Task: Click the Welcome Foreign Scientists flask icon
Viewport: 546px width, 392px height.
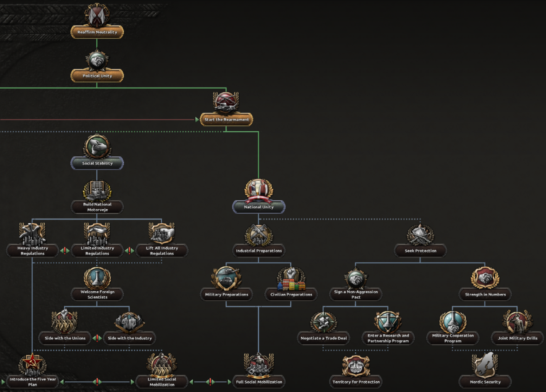Action: click(x=97, y=278)
